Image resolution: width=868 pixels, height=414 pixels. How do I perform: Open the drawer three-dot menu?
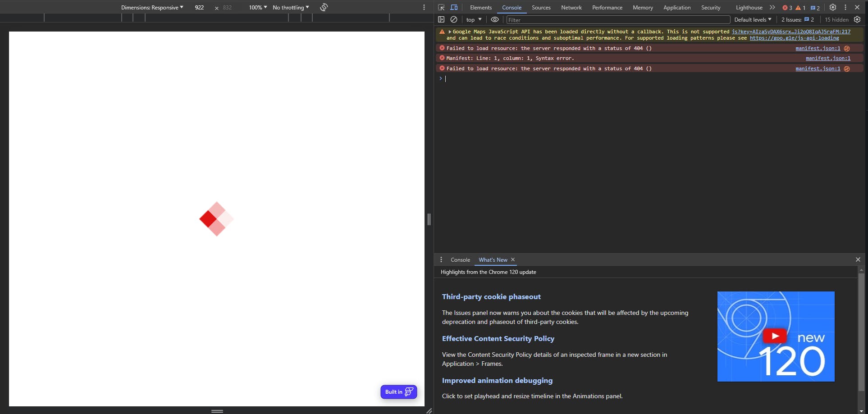441,259
